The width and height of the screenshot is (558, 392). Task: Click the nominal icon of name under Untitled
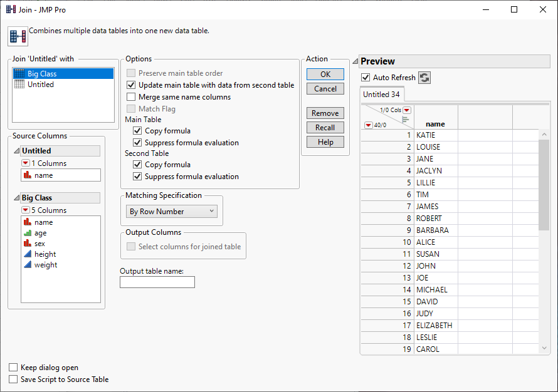click(28, 175)
